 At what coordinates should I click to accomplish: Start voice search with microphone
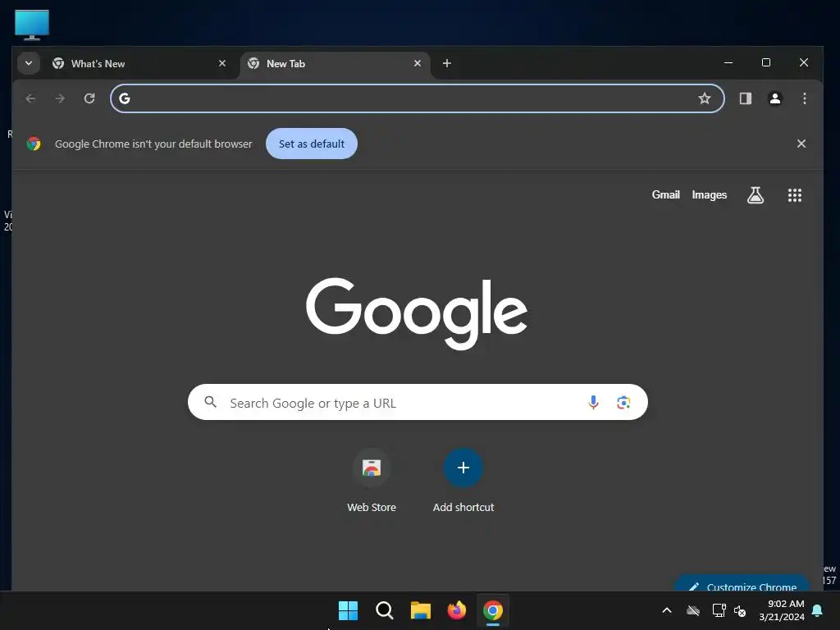click(x=593, y=402)
